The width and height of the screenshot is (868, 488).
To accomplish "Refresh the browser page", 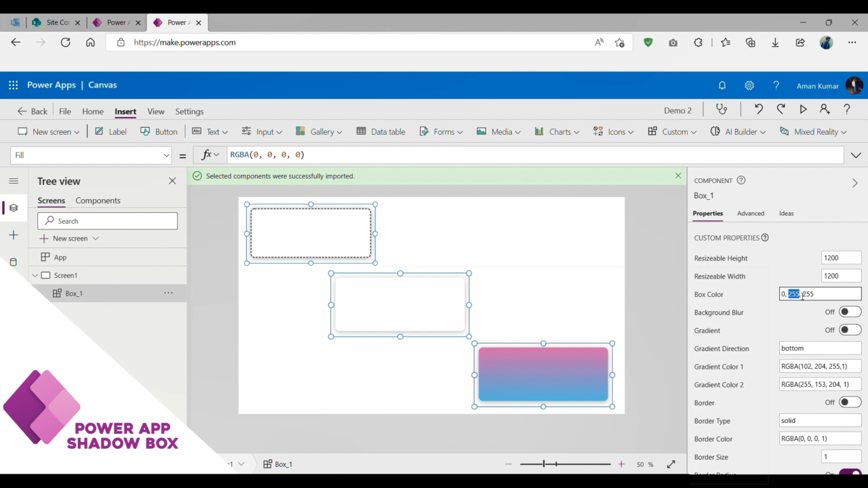I will [65, 42].
